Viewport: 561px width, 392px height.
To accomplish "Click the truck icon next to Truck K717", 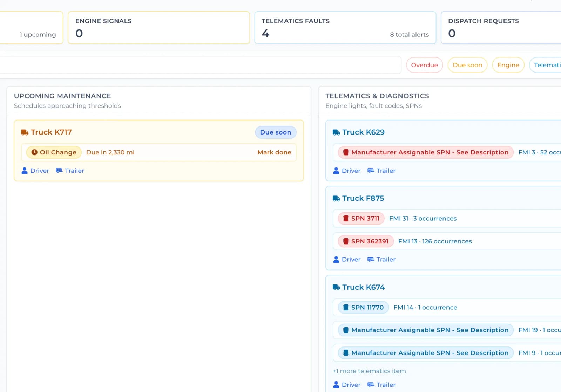I will click(24, 132).
